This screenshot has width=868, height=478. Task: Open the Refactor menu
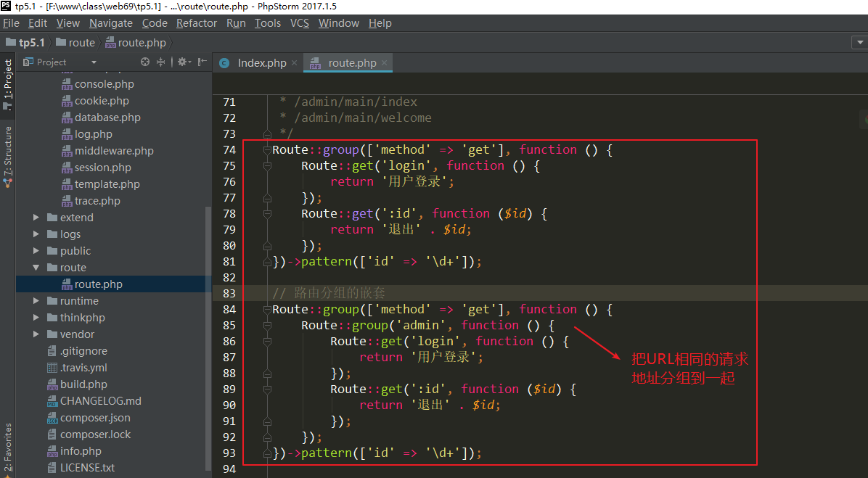click(x=197, y=23)
